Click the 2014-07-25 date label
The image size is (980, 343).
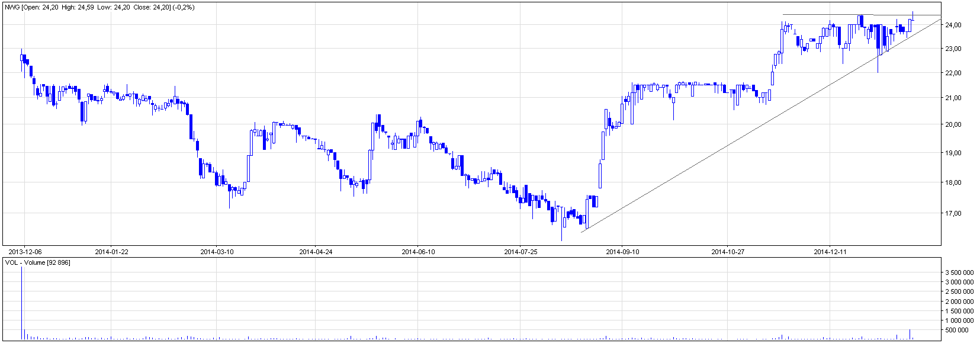520,252
